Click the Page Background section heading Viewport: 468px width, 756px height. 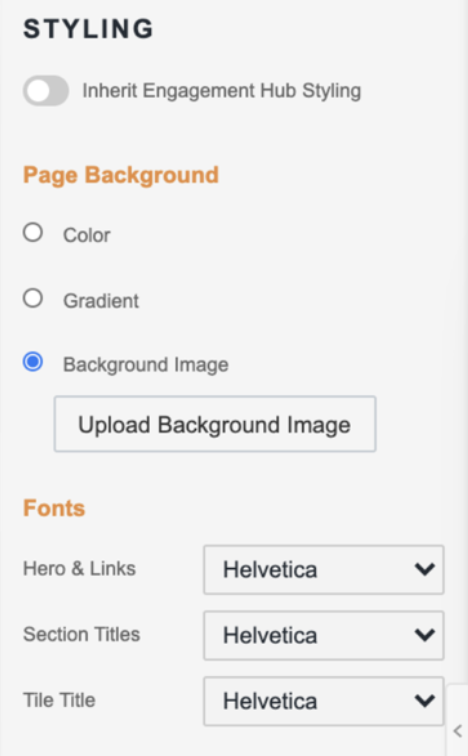(x=121, y=176)
